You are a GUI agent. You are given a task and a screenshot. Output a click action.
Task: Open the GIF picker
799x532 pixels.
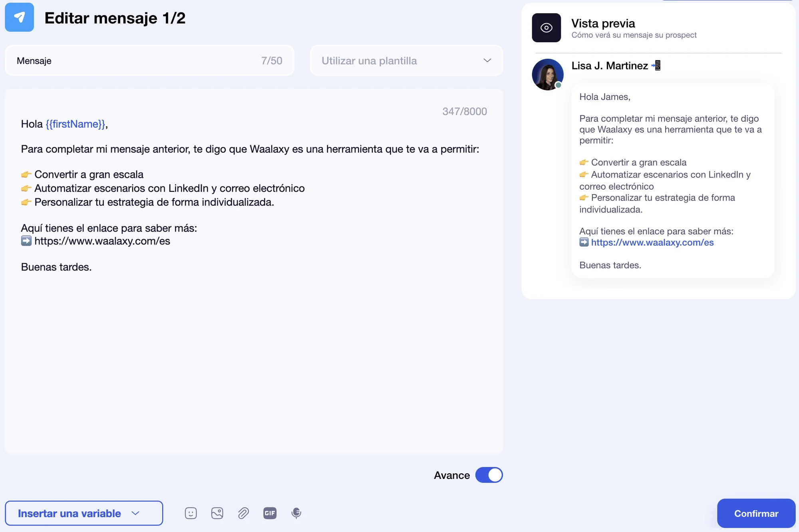[270, 513]
